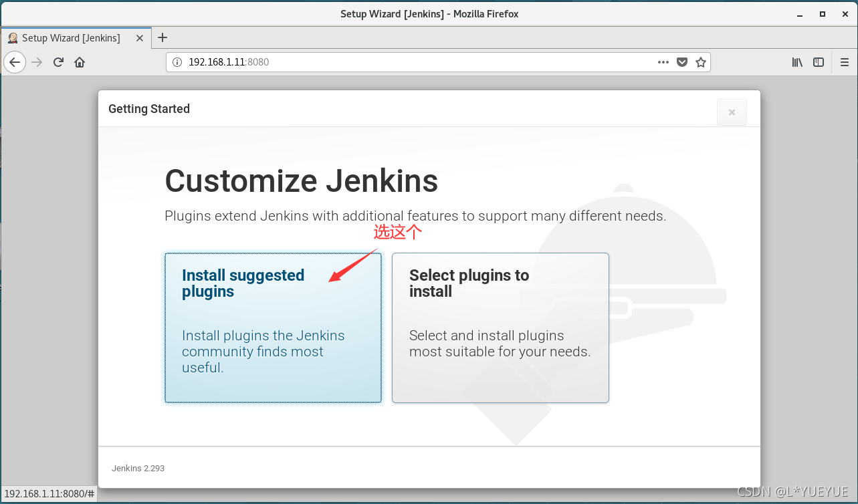Screen dimensions: 858x504
Task: Click the Customize Jenkins heading
Action: [302, 180]
